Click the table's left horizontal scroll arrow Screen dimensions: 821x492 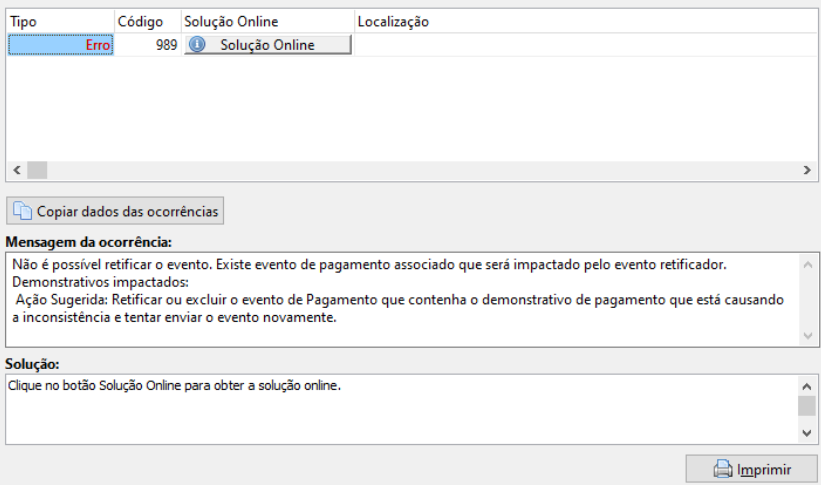click(x=17, y=170)
